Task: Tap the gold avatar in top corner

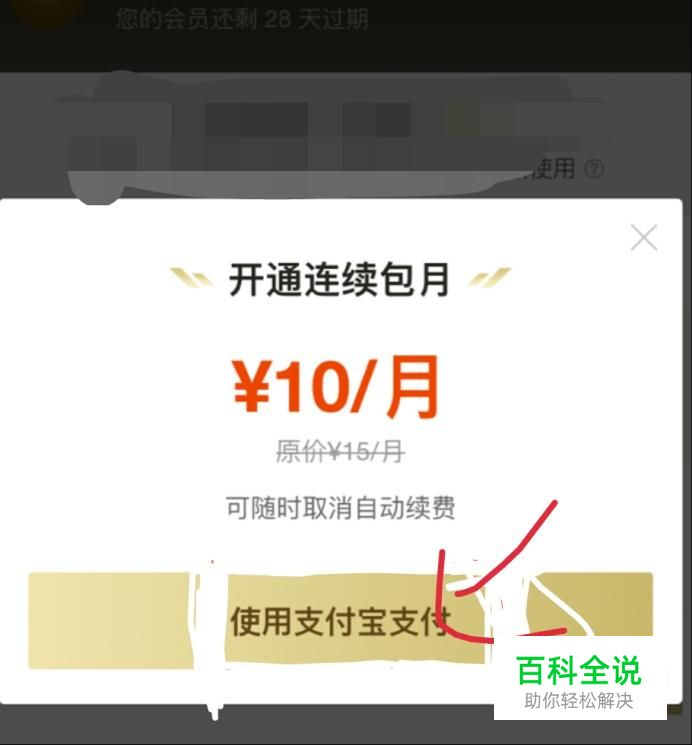Action: pos(46,12)
